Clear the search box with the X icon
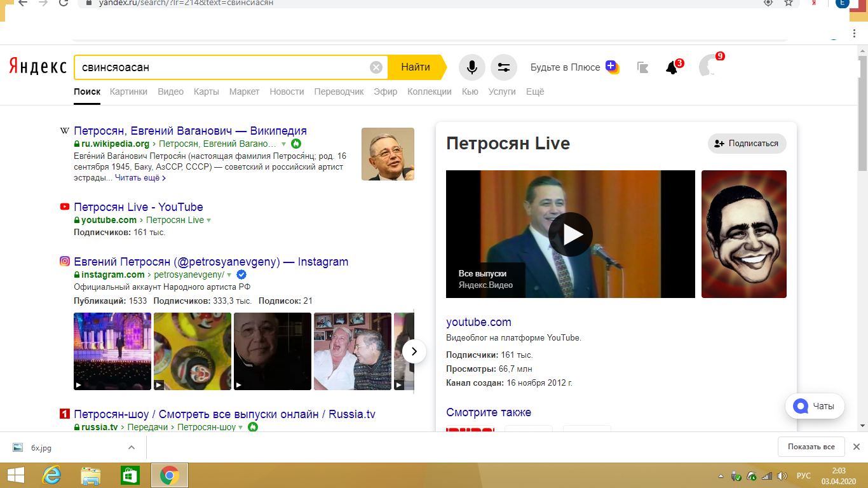 pyautogui.click(x=376, y=67)
